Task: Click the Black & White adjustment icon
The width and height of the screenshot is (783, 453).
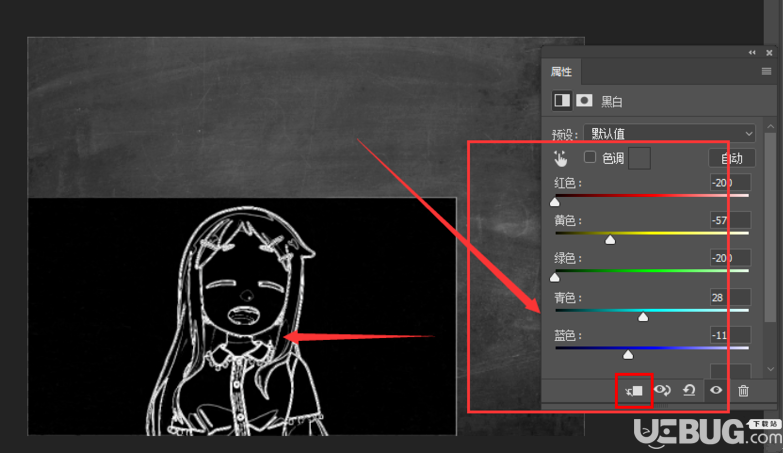Action: tap(562, 100)
